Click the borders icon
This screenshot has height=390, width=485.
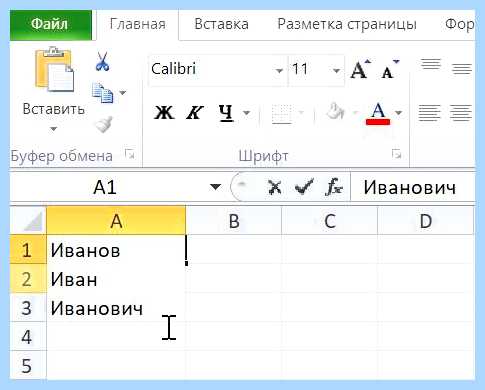point(282,113)
